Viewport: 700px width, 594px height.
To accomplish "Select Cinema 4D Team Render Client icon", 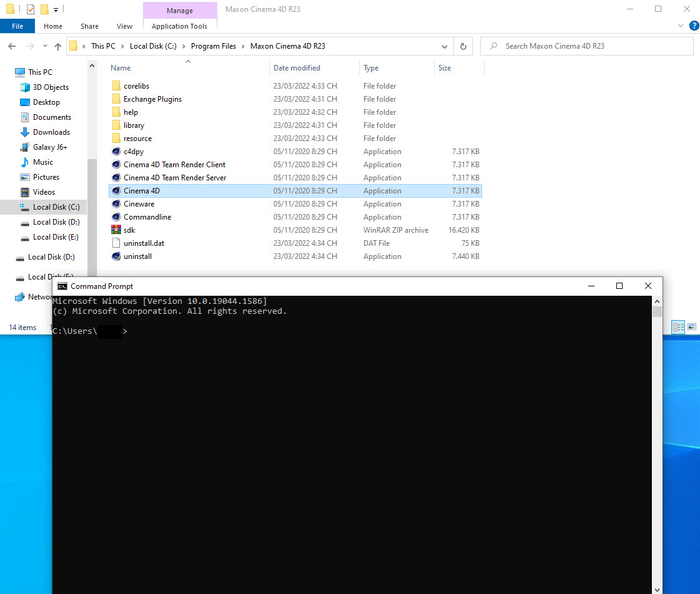I will click(116, 165).
